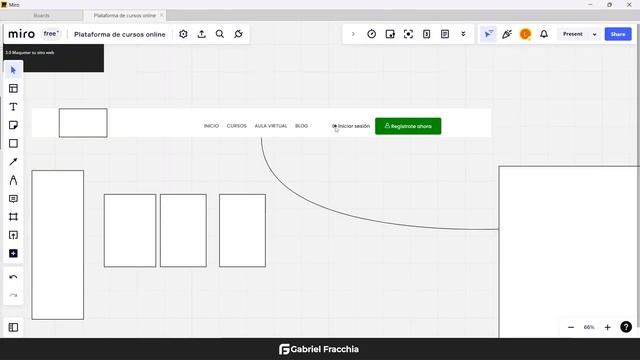
Task: Select the Frame tool
Action: click(13, 217)
